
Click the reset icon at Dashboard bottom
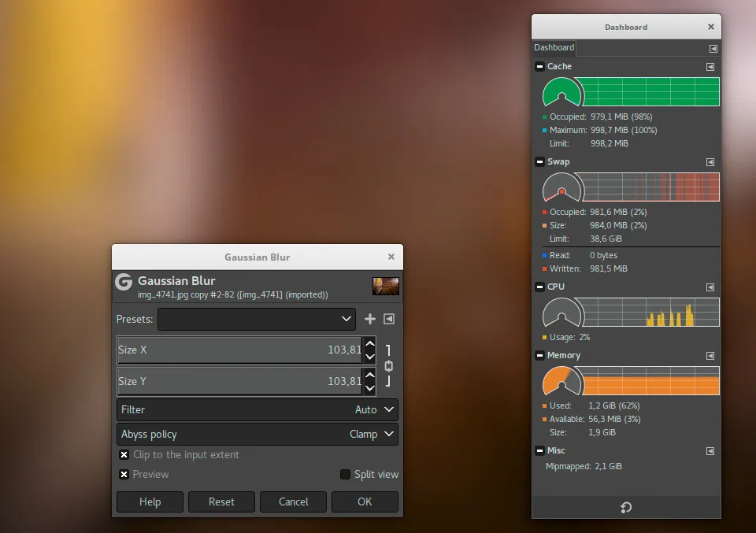pos(625,508)
